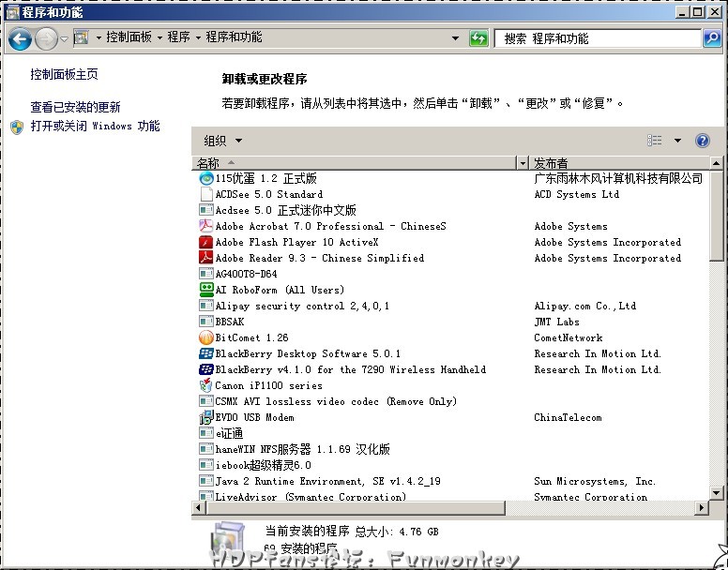The image size is (728, 570).
Task: Click publisher CometNetwork
Action: pyautogui.click(x=569, y=337)
